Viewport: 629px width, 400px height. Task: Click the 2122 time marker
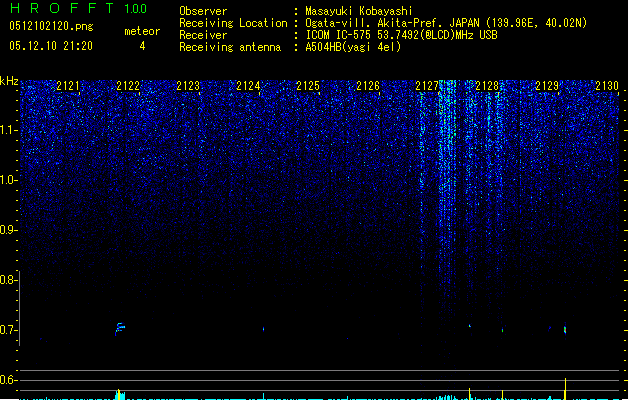(128, 85)
